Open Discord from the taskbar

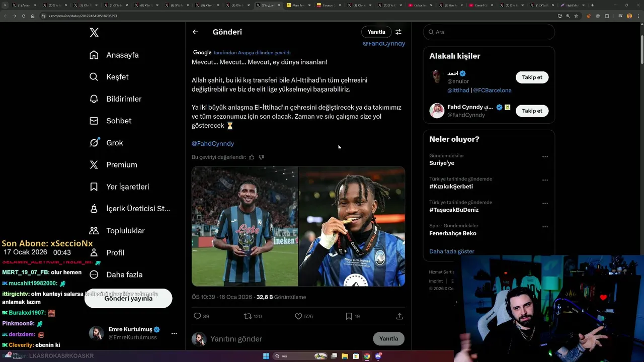click(378, 356)
